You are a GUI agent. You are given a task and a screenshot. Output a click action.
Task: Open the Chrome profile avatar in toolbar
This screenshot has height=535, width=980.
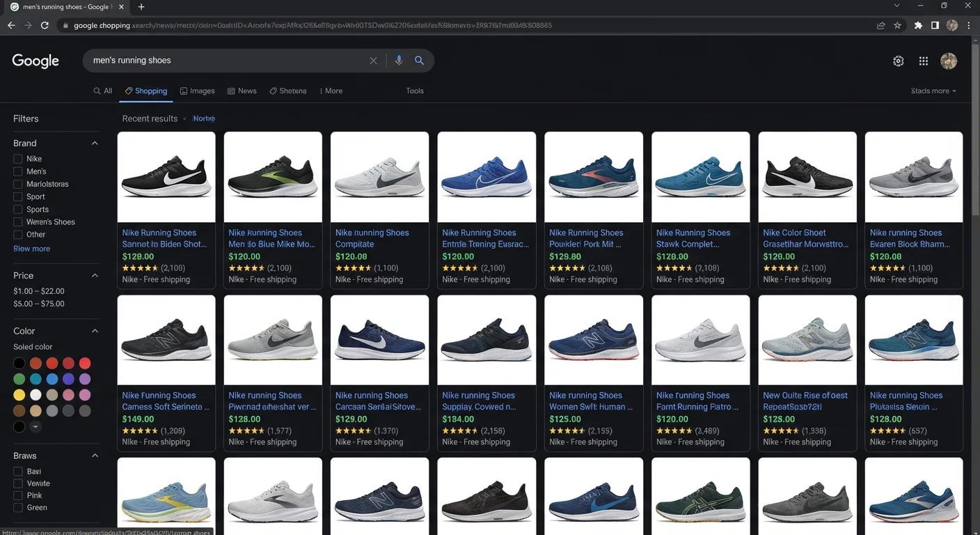click(952, 25)
